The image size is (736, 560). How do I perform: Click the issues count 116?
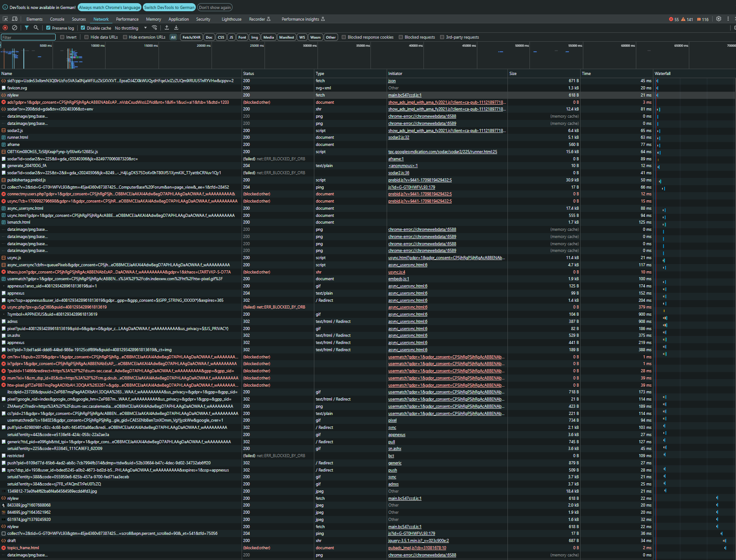pos(703,19)
